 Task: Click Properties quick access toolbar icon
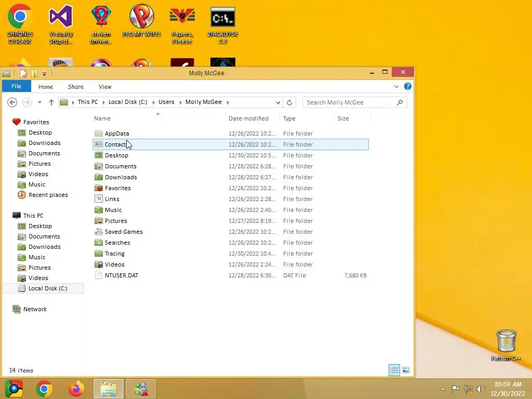tap(23, 73)
